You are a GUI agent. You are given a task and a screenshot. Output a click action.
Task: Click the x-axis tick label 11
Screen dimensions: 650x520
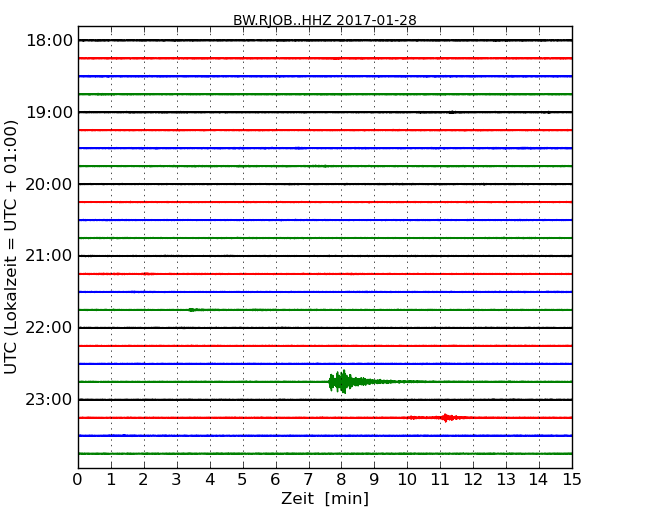click(440, 480)
